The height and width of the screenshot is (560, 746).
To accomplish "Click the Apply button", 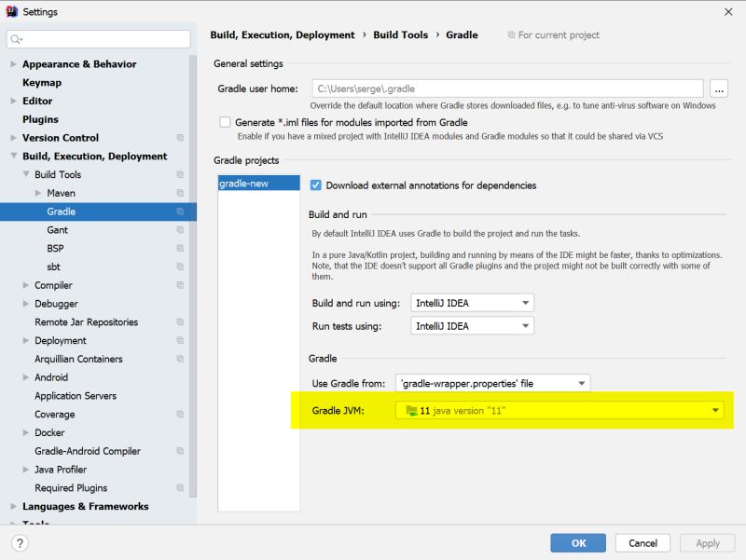I will [x=707, y=543].
